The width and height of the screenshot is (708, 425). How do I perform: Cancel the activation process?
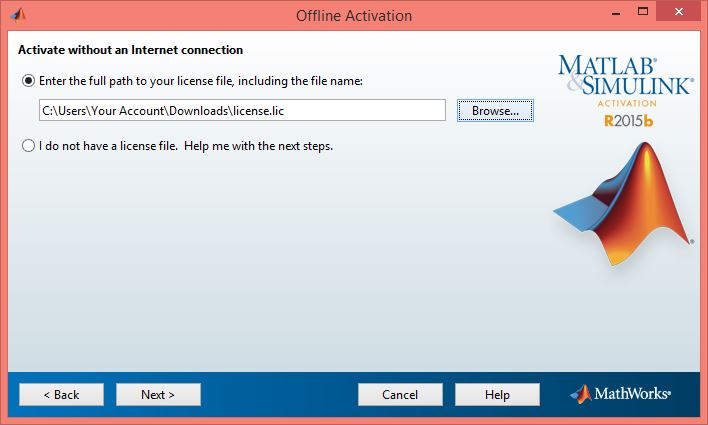[400, 394]
